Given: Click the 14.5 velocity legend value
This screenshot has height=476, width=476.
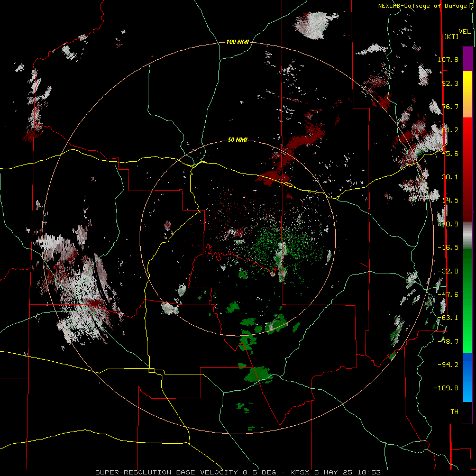Looking at the screenshot, I should [x=450, y=200].
